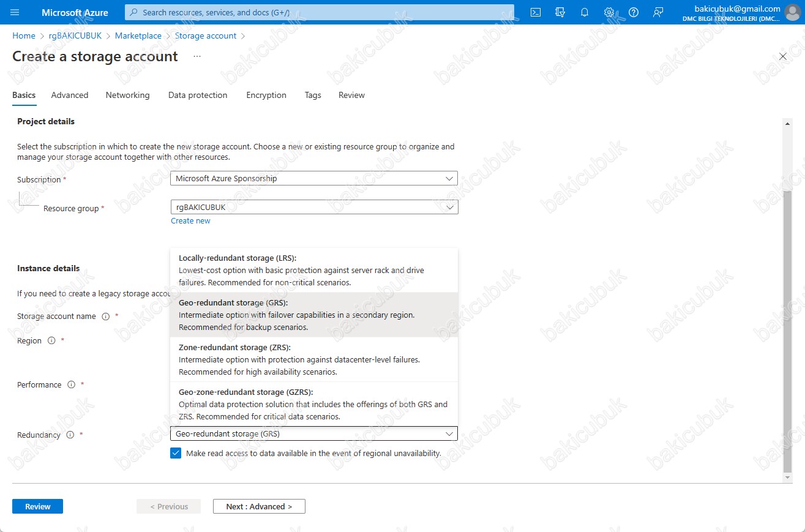The width and height of the screenshot is (805, 532).
Task: Open the Help question mark icon
Action: (634, 12)
